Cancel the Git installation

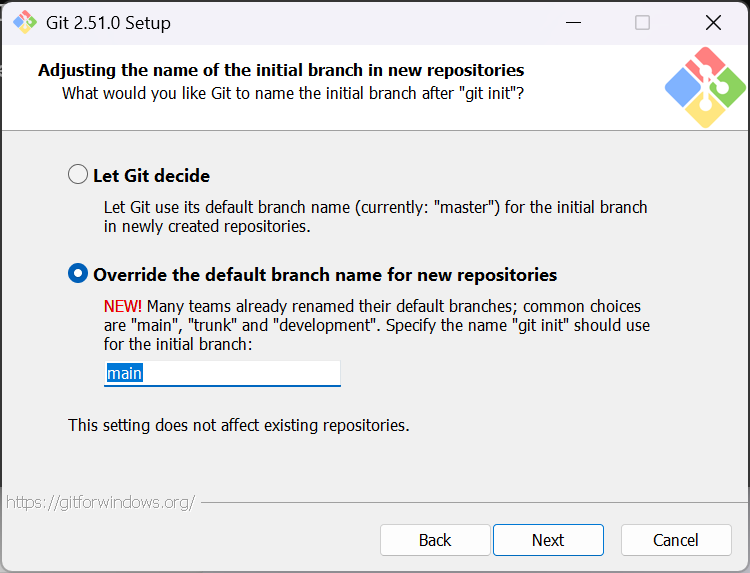(x=676, y=540)
